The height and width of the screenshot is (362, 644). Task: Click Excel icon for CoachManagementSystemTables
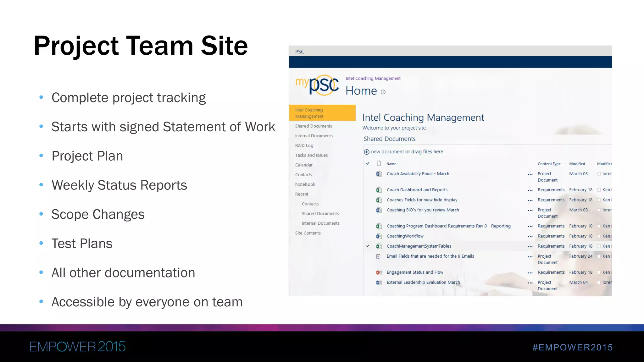coord(379,246)
